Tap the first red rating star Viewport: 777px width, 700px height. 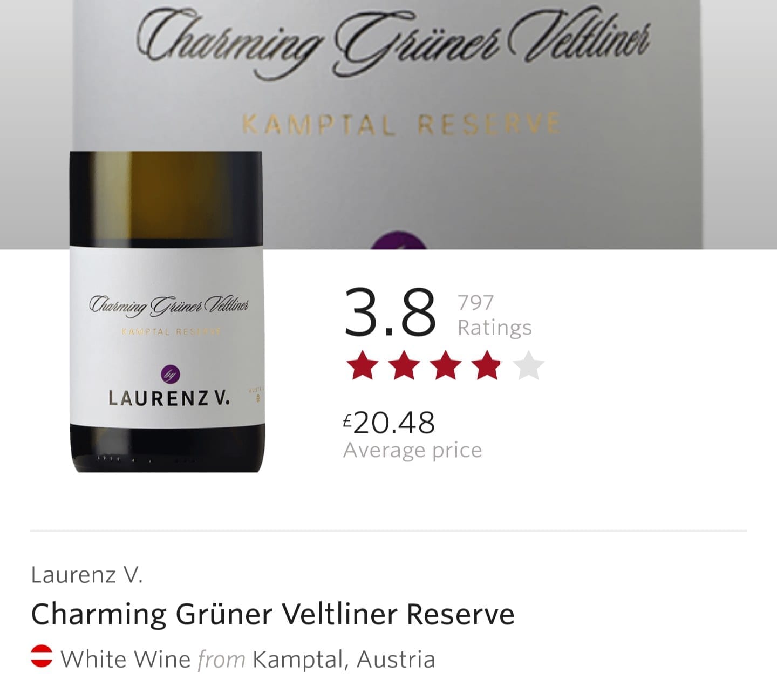pyautogui.click(x=362, y=365)
